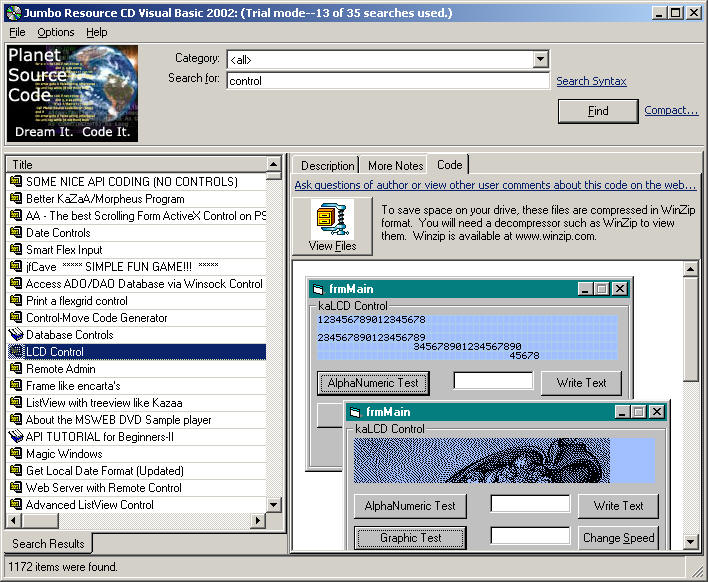Click the books icon beside Database Controls
708x582 pixels.
(x=16, y=335)
